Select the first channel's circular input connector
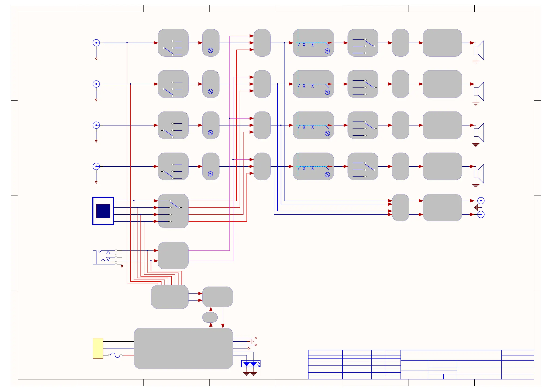This screenshot has width=555, height=392. 96,43
